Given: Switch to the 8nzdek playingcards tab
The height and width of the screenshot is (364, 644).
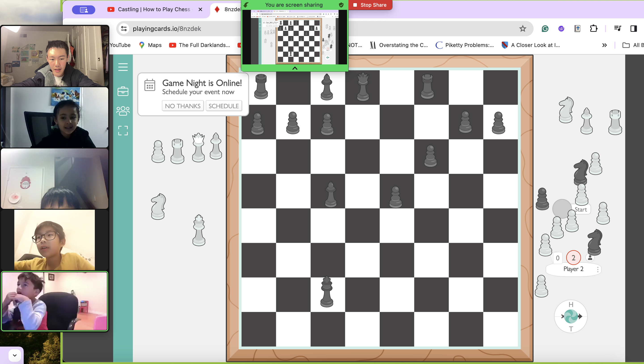Looking at the screenshot, I should click(x=227, y=9).
